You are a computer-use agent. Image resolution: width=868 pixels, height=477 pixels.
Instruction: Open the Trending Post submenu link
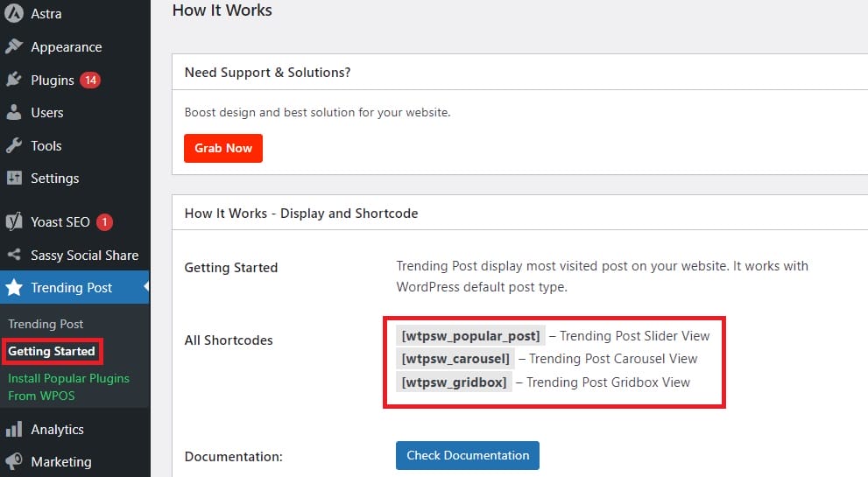(46, 324)
